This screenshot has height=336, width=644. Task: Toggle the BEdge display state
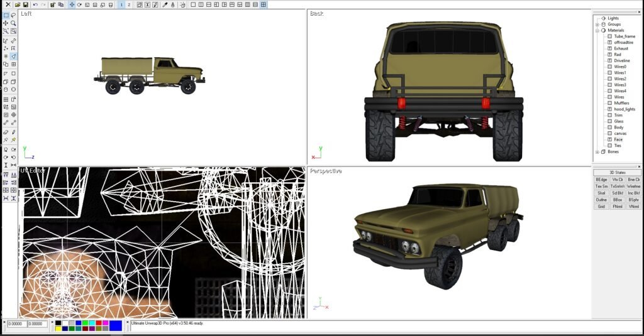(x=601, y=179)
